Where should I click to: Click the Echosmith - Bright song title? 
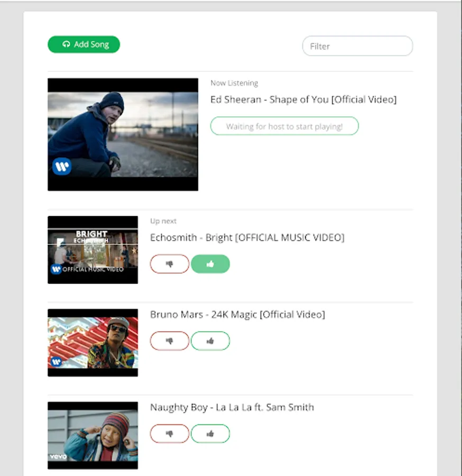click(247, 237)
